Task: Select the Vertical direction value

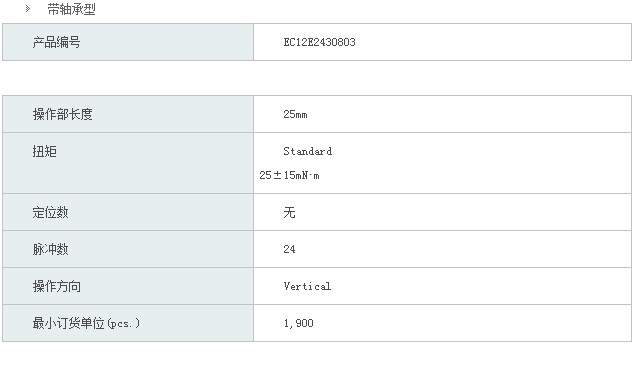Action: tap(307, 286)
